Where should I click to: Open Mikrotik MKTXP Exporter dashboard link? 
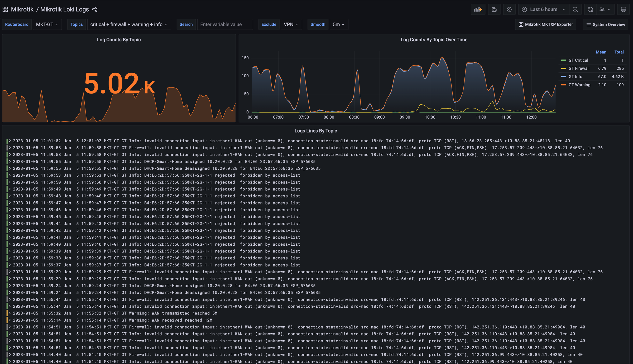546,25
